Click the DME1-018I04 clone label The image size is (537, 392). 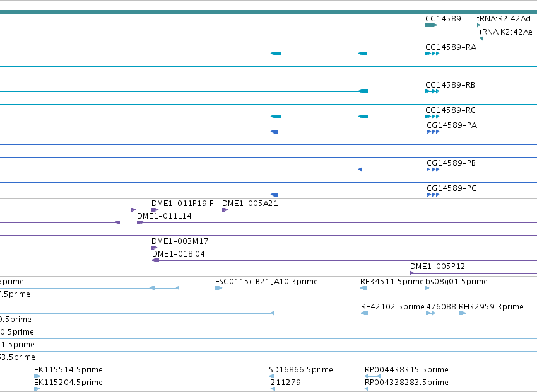(x=179, y=254)
